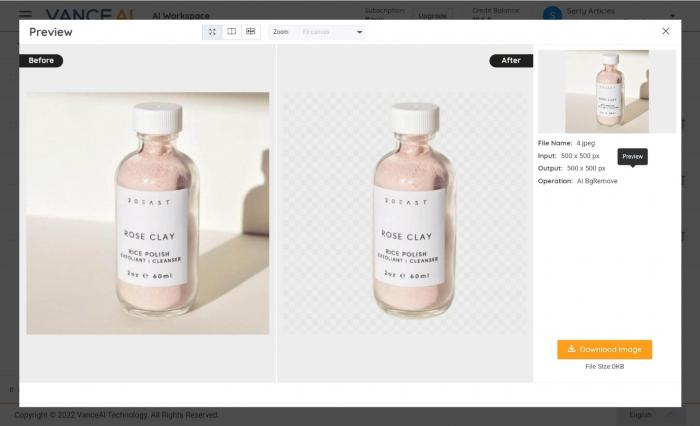The width and height of the screenshot is (700, 426).
Task: Open the hamburger menu behind the dialog
Action: pyautogui.click(x=25, y=15)
